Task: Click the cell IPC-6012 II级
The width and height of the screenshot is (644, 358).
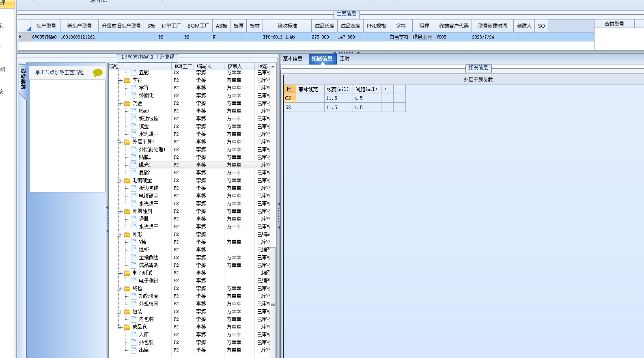Action: pyautogui.click(x=287, y=37)
